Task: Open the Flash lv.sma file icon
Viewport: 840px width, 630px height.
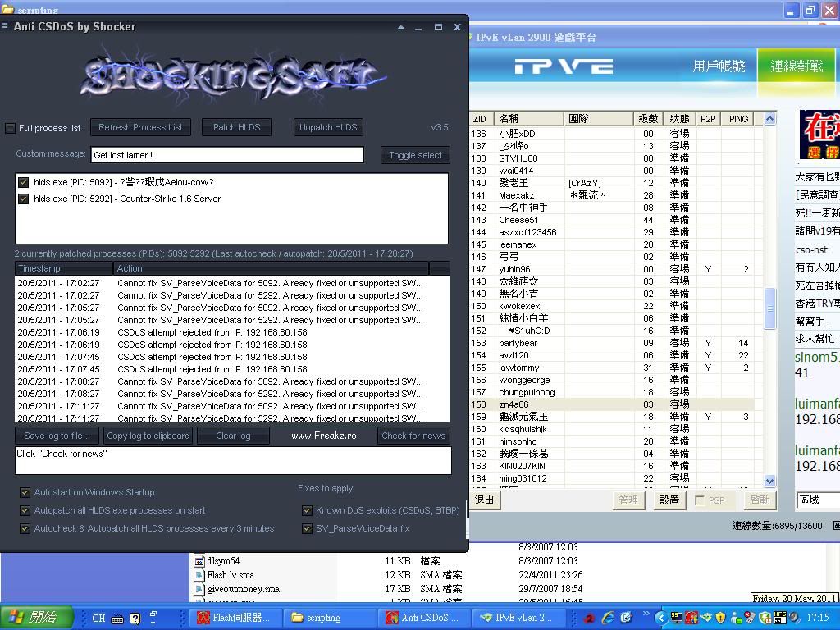Action: click(x=199, y=575)
